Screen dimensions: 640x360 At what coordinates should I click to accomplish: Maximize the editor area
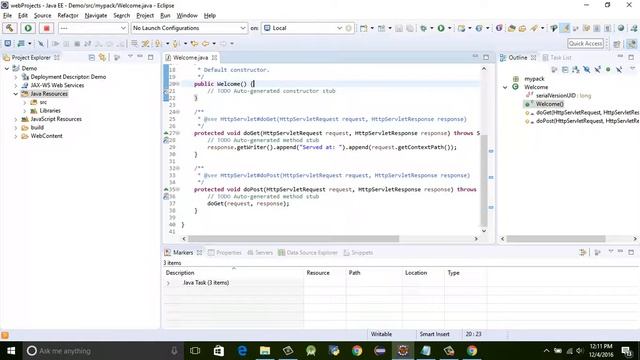pos(486,58)
